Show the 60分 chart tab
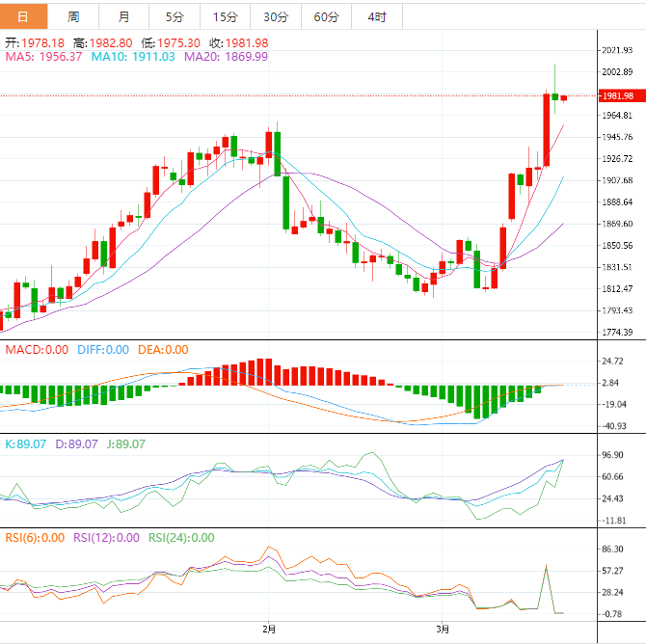Screen dimensions: 646x644 326,16
